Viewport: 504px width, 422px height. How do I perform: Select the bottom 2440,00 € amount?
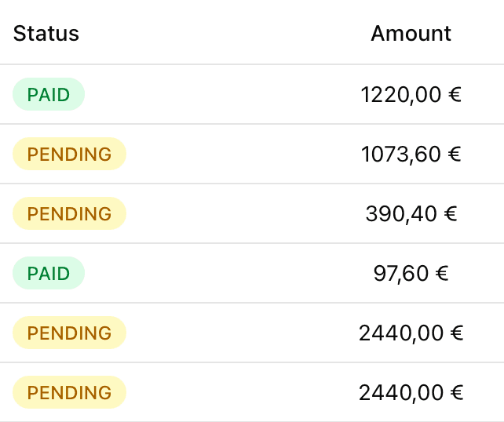411,393
